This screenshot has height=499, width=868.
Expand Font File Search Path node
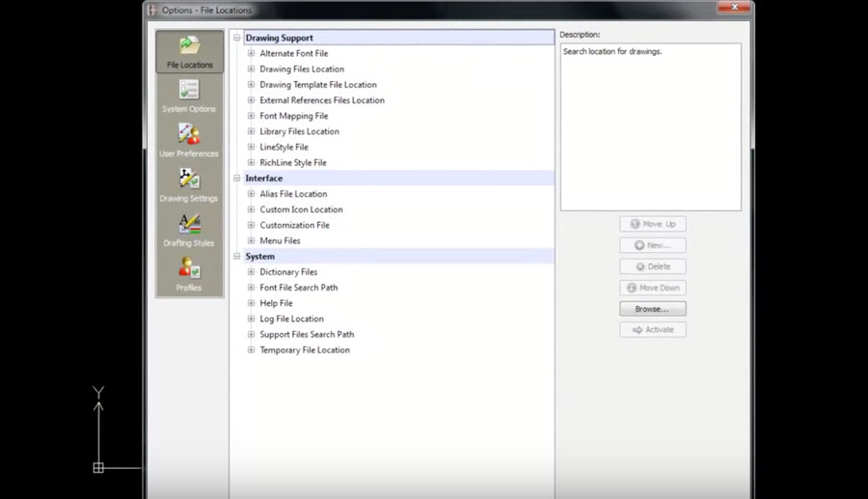(x=252, y=288)
